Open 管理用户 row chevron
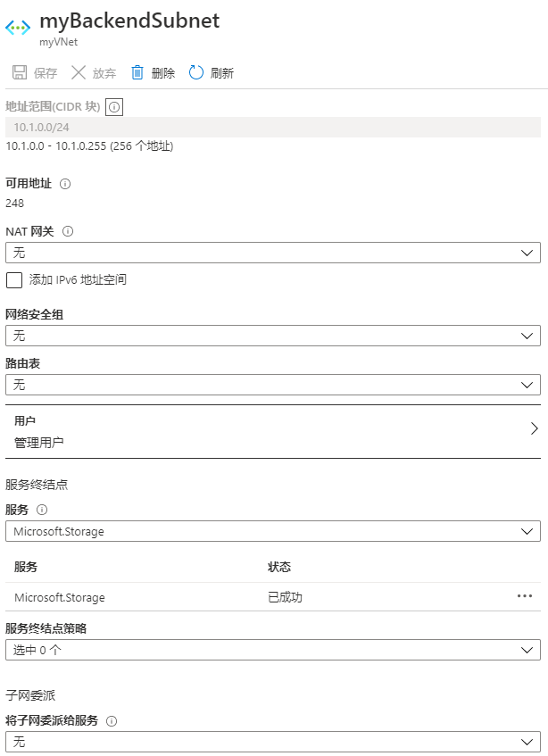 coord(534,428)
